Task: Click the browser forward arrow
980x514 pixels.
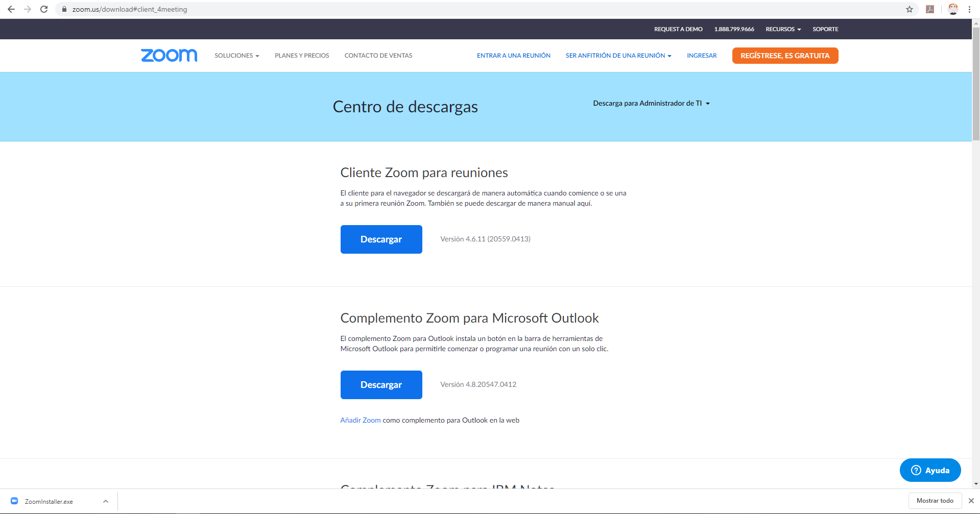Action: pos(28,9)
